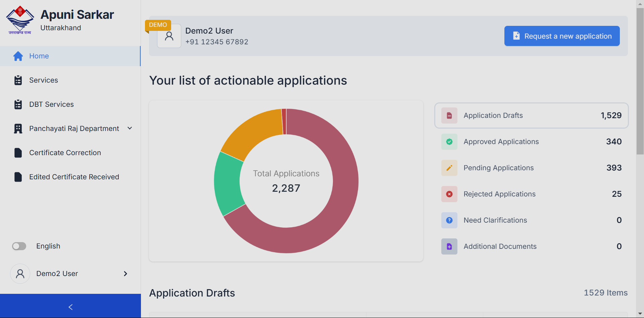Click the Certificate Correction file icon
Viewport: 644px width, 318px height.
18,153
